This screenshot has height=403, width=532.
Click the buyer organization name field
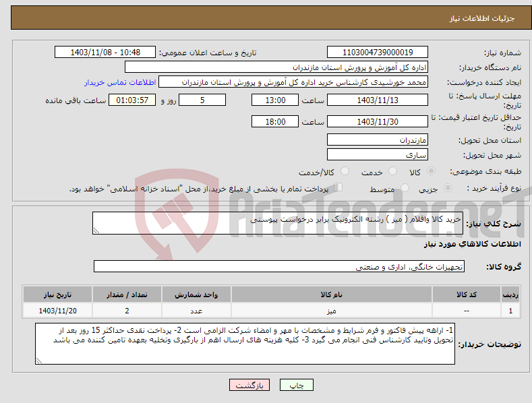276,67
